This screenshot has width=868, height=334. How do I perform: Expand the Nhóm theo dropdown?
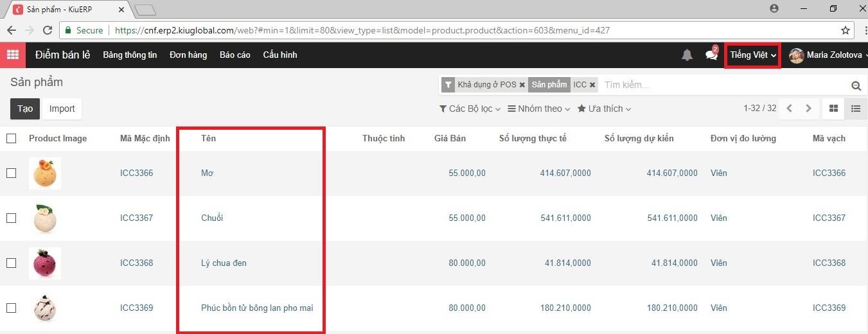coord(539,109)
